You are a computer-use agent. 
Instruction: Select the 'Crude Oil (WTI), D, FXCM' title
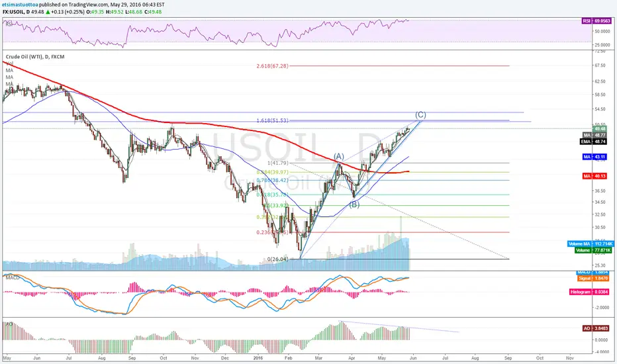pos(35,57)
